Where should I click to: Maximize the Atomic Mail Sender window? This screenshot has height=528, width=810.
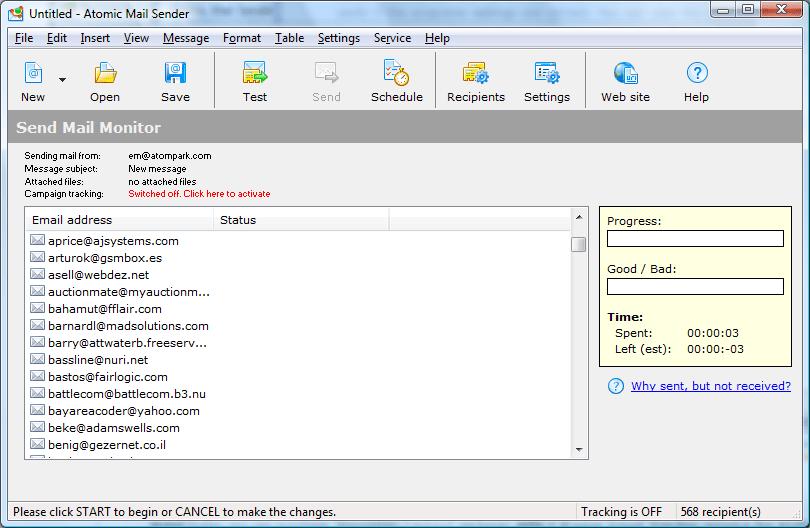pos(747,9)
